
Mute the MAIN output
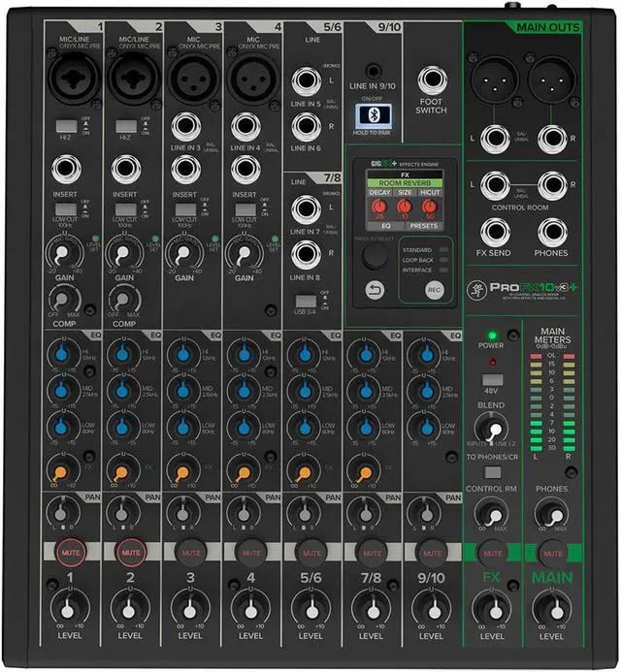pos(553,554)
